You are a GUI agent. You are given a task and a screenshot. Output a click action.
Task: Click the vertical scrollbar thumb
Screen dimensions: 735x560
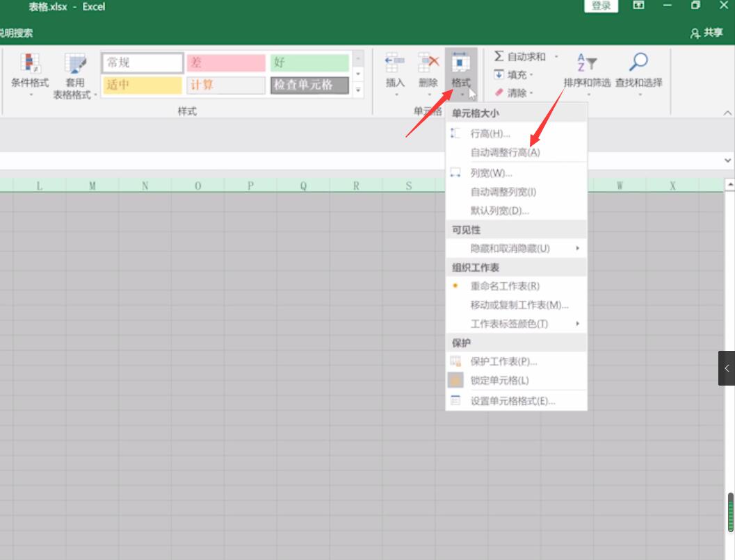tap(730, 512)
